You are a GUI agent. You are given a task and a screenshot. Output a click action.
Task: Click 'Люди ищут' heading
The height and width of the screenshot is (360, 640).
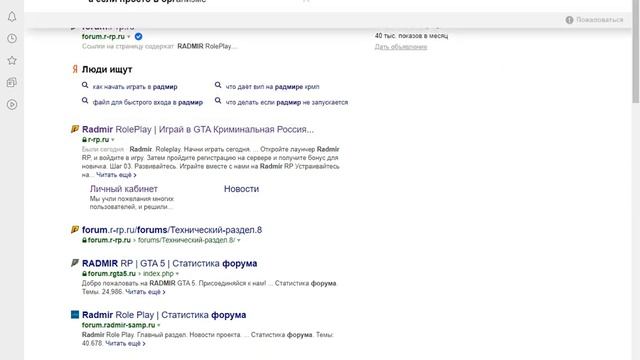tap(107, 69)
